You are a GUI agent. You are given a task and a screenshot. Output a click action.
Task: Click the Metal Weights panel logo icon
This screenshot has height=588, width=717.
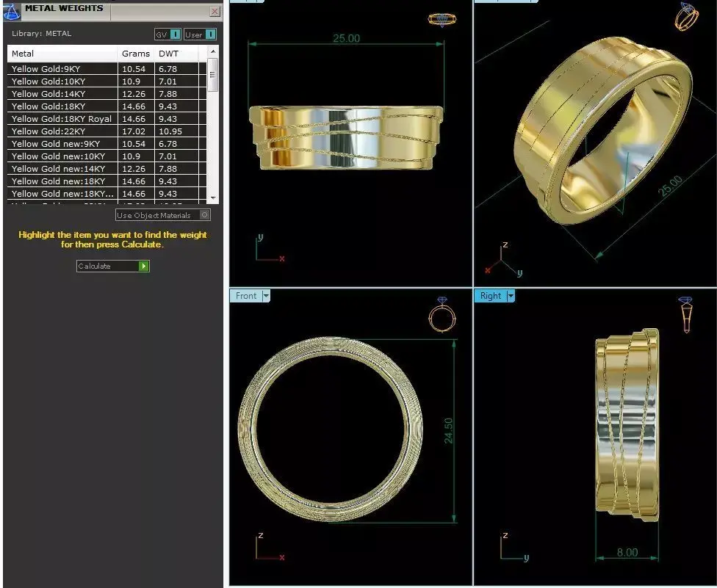click(12, 12)
